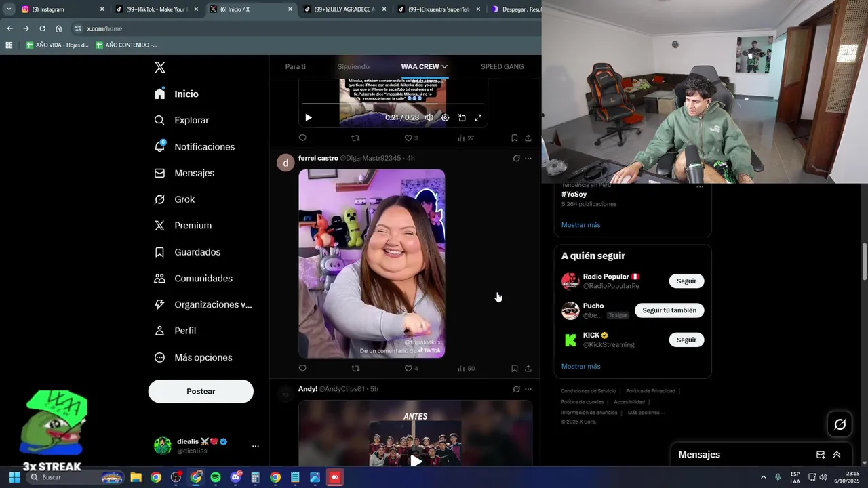This screenshot has height=488, width=868.
Task: Like the video post with 3 likes
Action: tap(411, 138)
